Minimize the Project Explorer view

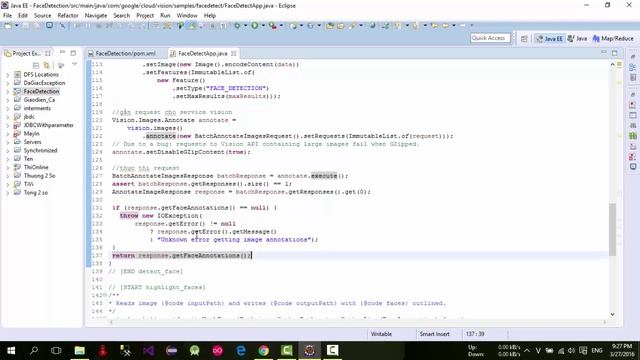(x=62, y=53)
